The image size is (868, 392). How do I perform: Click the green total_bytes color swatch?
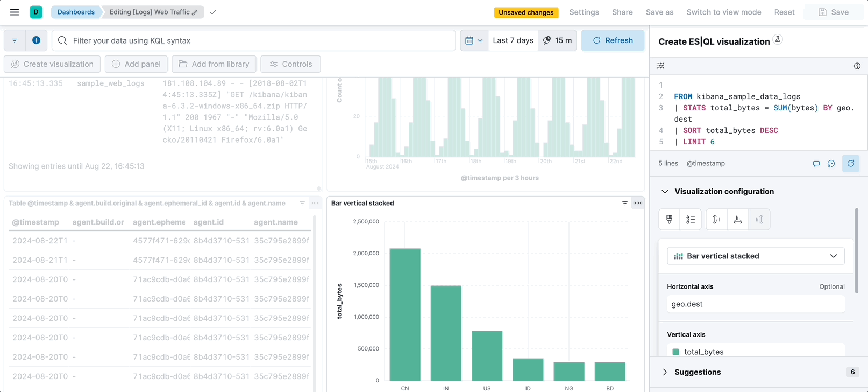pos(676,352)
